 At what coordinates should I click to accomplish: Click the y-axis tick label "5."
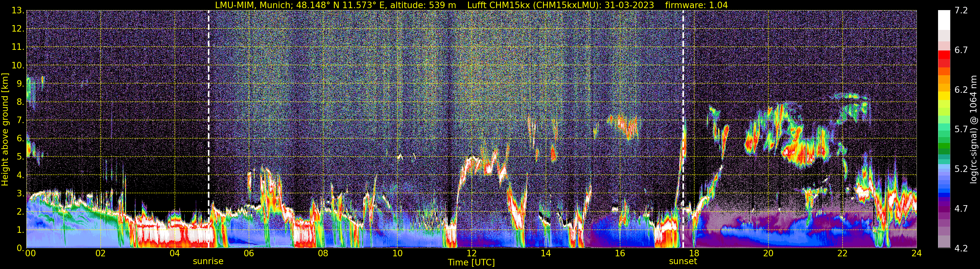pyautogui.click(x=20, y=157)
